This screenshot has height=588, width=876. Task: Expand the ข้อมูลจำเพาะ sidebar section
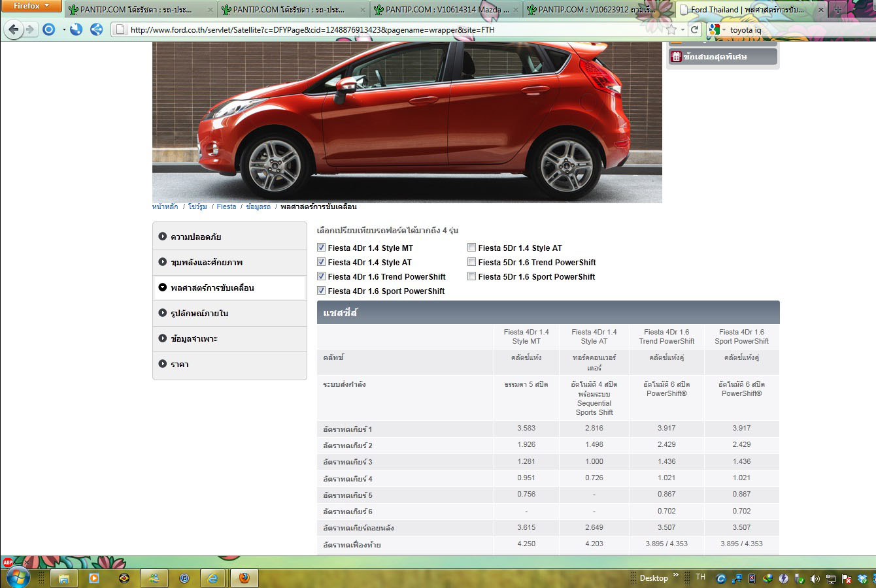click(x=229, y=338)
